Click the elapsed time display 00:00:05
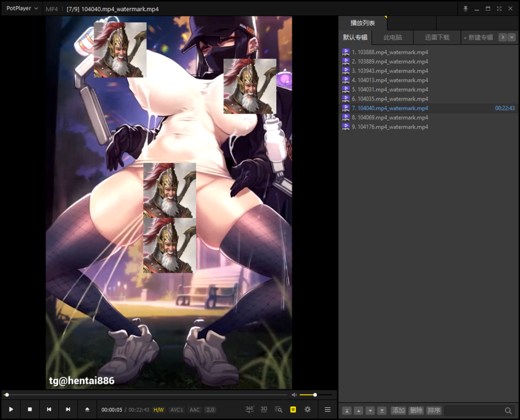This screenshot has width=520, height=420. 112,410
